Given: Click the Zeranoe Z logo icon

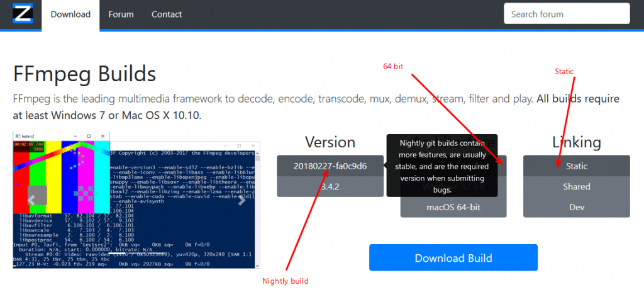Looking at the screenshot, I should [23, 13].
